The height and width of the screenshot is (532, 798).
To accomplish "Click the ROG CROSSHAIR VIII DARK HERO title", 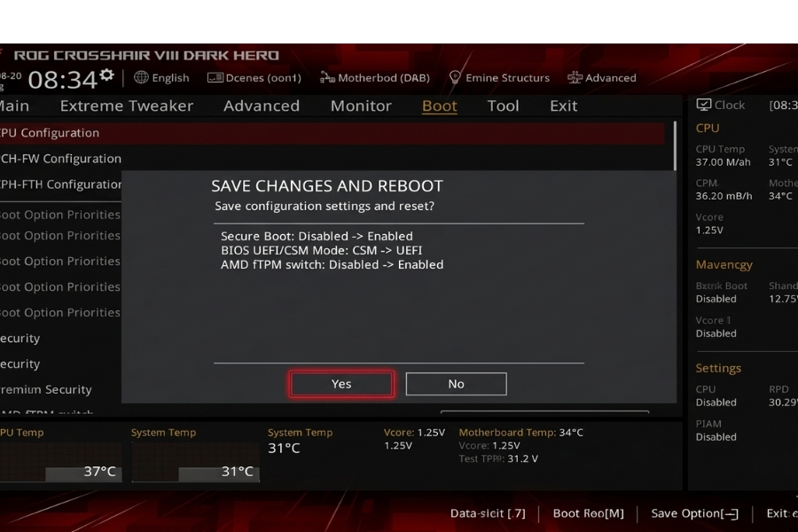I will coord(146,55).
